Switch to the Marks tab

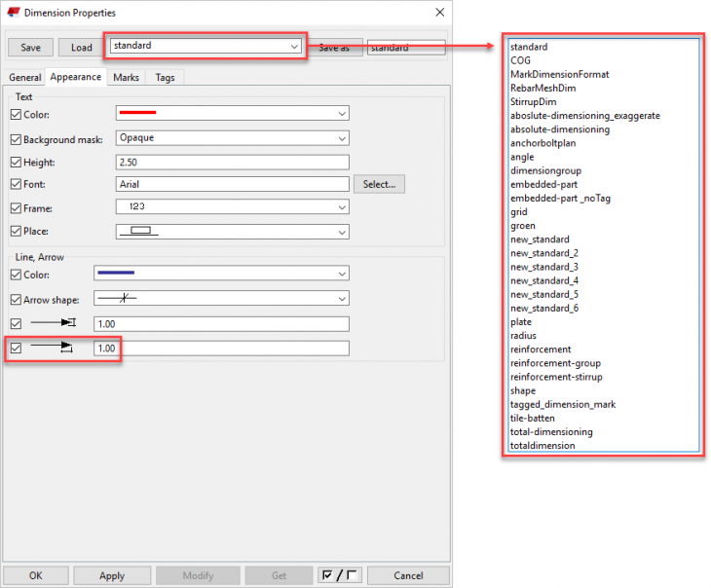126,77
